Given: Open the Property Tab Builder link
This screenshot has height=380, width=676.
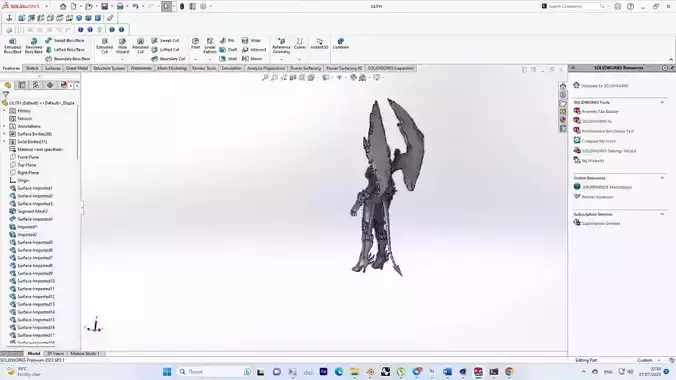Looking at the screenshot, I should [600, 111].
